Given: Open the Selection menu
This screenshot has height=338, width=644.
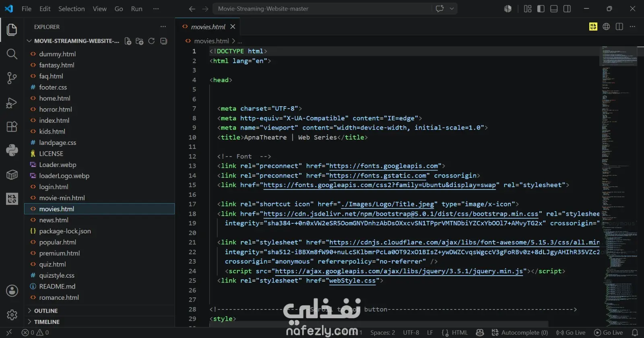Looking at the screenshot, I should click(72, 9).
